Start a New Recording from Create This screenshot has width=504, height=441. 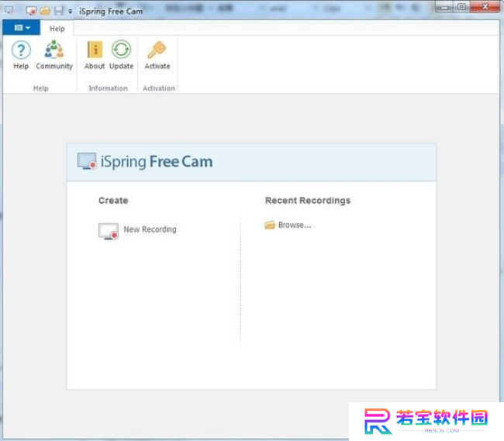click(137, 231)
